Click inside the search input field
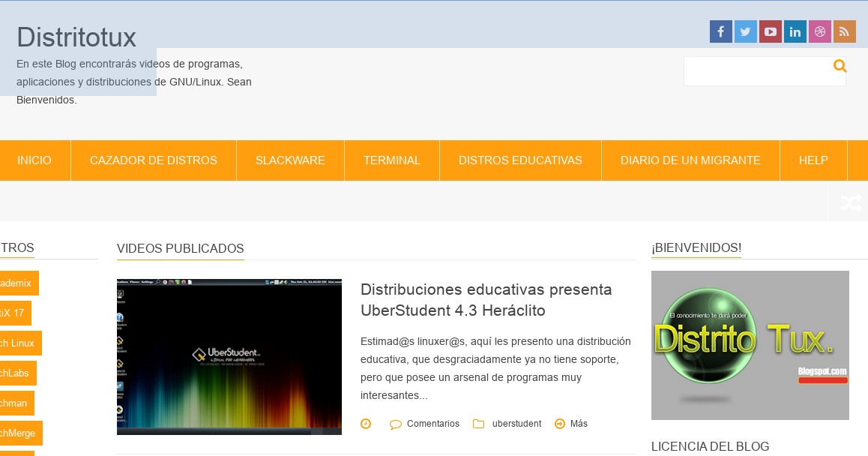The height and width of the screenshot is (456, 868). 757,70
